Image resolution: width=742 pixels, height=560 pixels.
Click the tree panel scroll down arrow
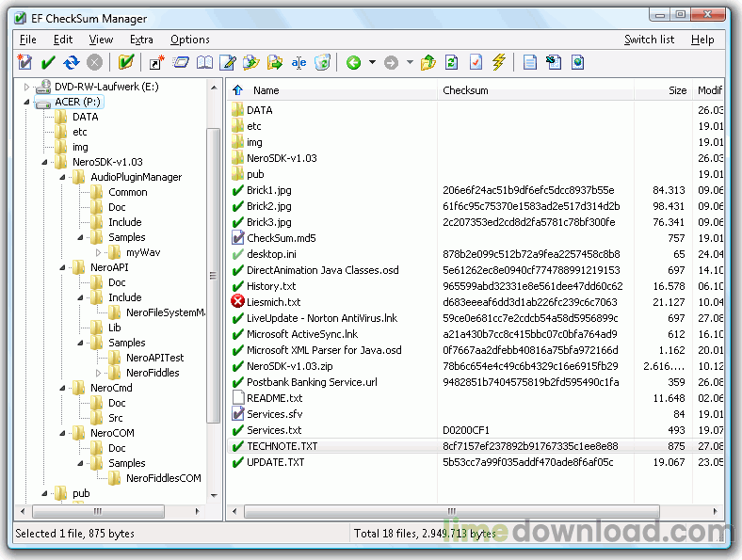(x=214, y=495)
